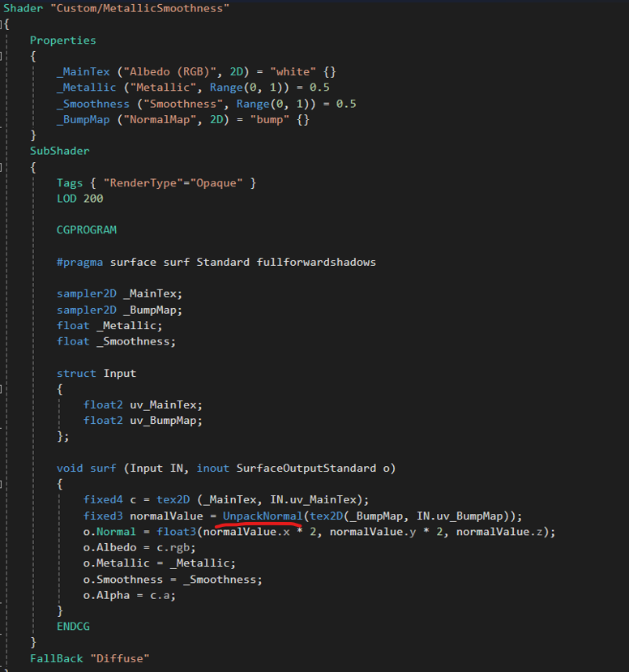Click the red-underlined UnpackNormal function call
This screenshot has width=629, height=672.
[x=263, y=516]
